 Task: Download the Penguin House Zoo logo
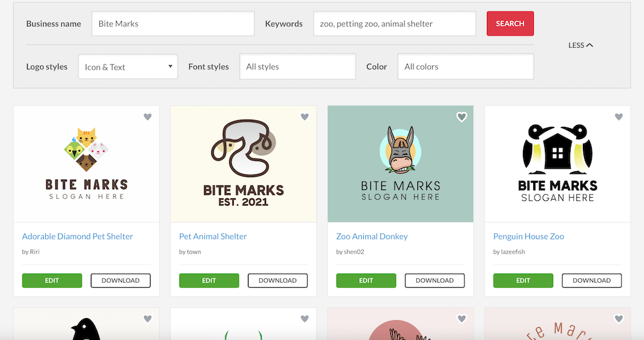pyautogui.click(x=592, y=281)
